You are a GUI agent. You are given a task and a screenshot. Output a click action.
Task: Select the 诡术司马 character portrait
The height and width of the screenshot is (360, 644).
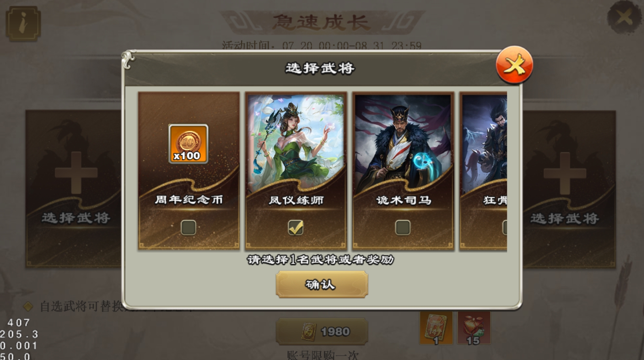point(403,143)
